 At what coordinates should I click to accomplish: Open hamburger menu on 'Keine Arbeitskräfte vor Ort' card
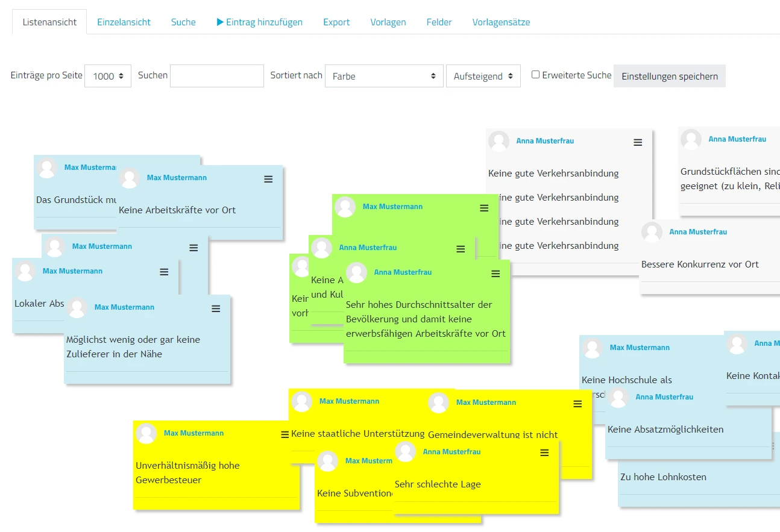click(268, 179)
